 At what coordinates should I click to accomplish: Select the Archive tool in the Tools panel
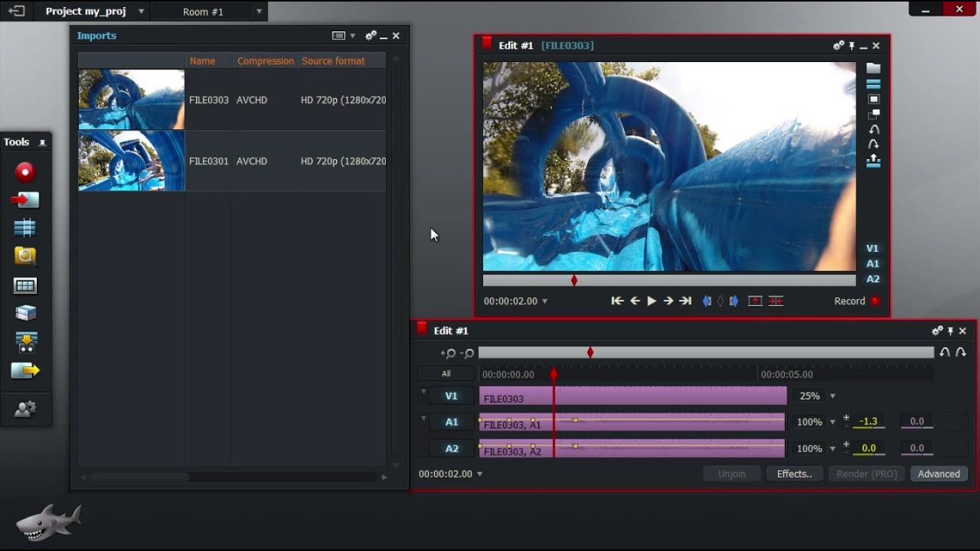[x=24, y=313]
